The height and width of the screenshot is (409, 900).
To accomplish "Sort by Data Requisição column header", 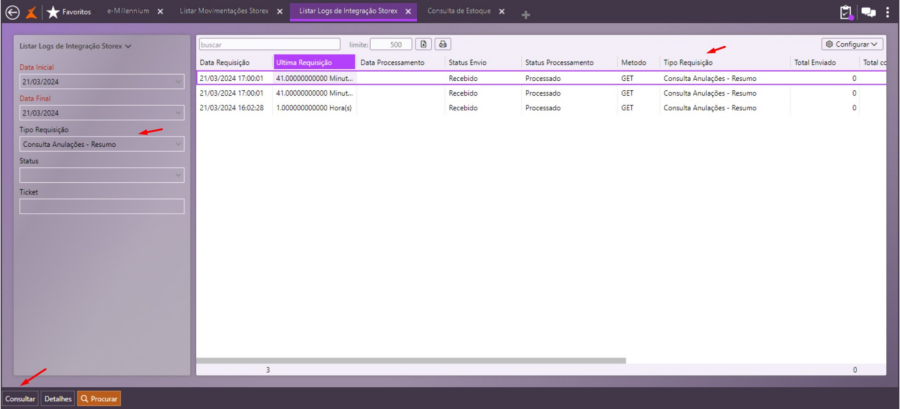I will coord(234,63).
